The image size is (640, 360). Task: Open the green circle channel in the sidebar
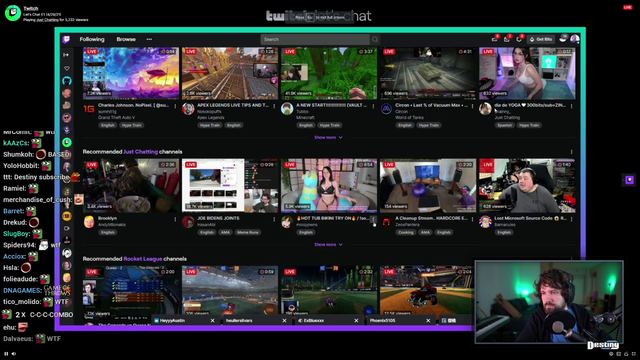[67, 142]
